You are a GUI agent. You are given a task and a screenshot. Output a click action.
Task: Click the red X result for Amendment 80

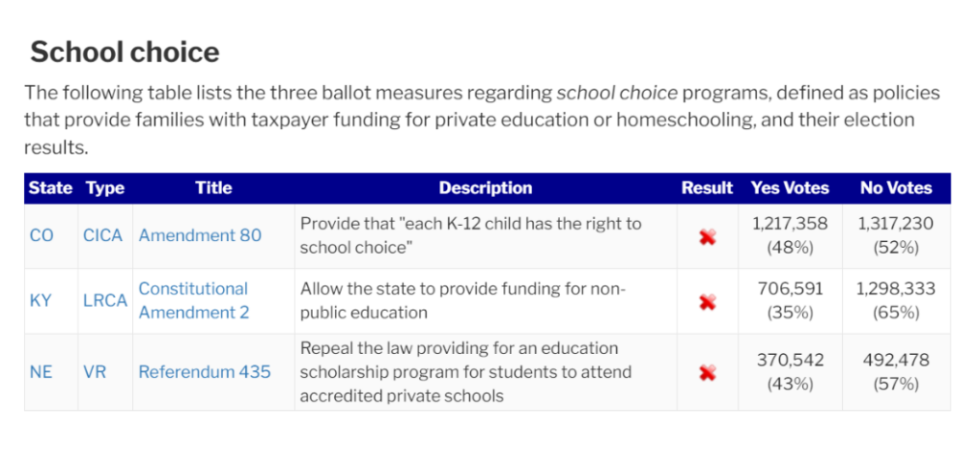[707, 236]
